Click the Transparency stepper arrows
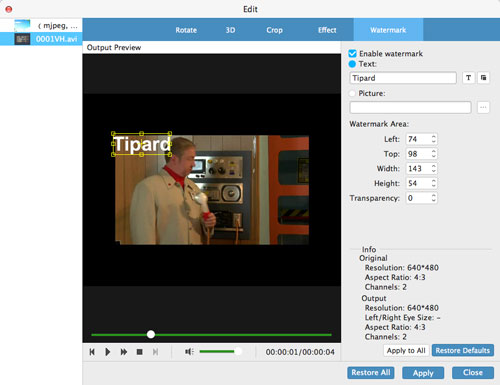The height and width of the screenshot is (385, 500). coord(433,198)
